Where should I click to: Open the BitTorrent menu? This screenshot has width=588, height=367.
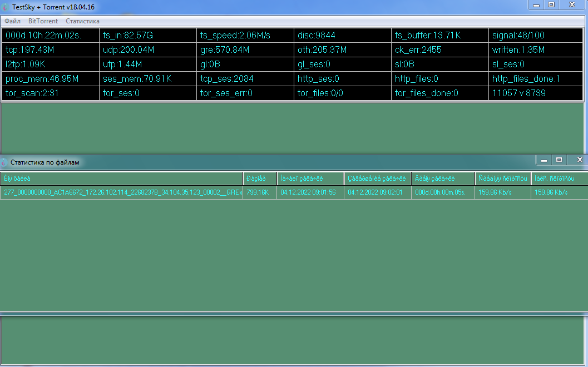[43, 21]
